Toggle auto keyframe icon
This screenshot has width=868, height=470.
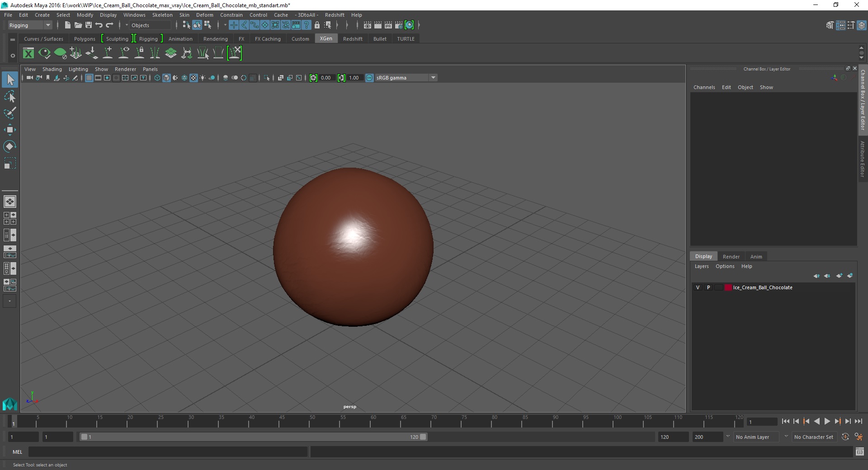tap(845, 437)
